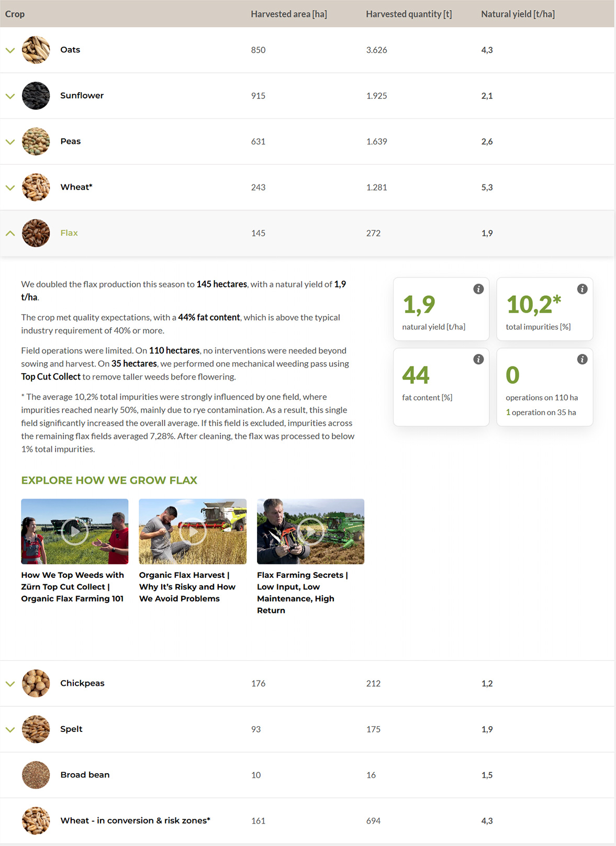The width and height of the screenshot is (616, 846).
Task: Play the Organic Flax Harvest video
Action: click(193, 531)
